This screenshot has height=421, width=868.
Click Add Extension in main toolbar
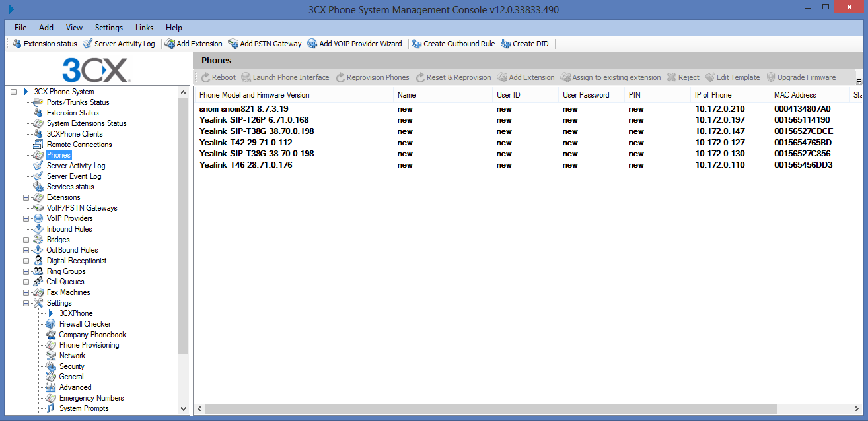(x=194, y=44)
